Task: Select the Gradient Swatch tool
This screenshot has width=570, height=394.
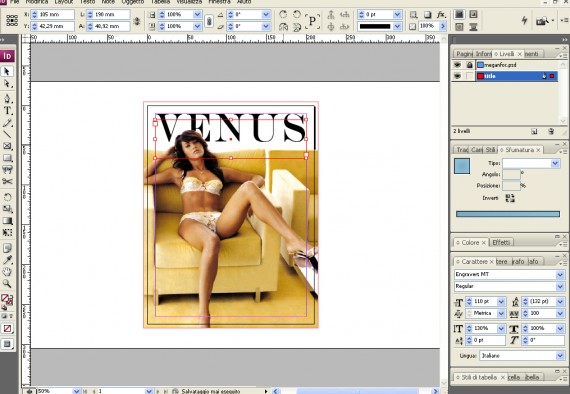Action: click(7, 221)
